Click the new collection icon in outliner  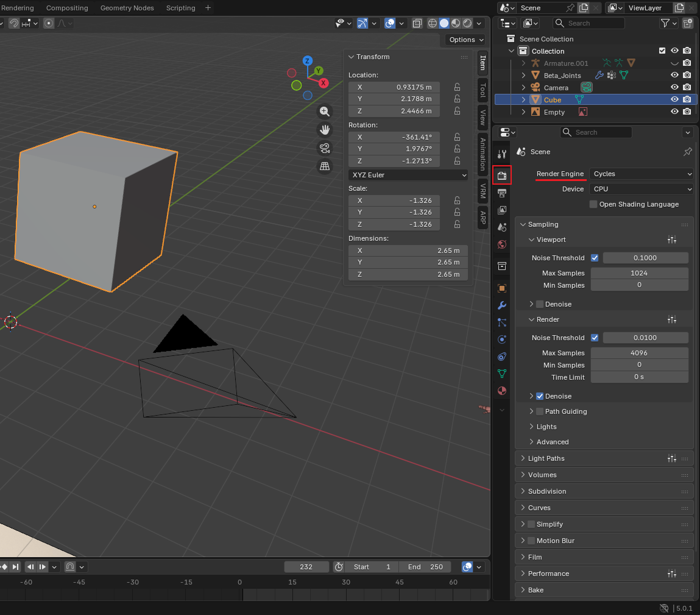(688, 23)
